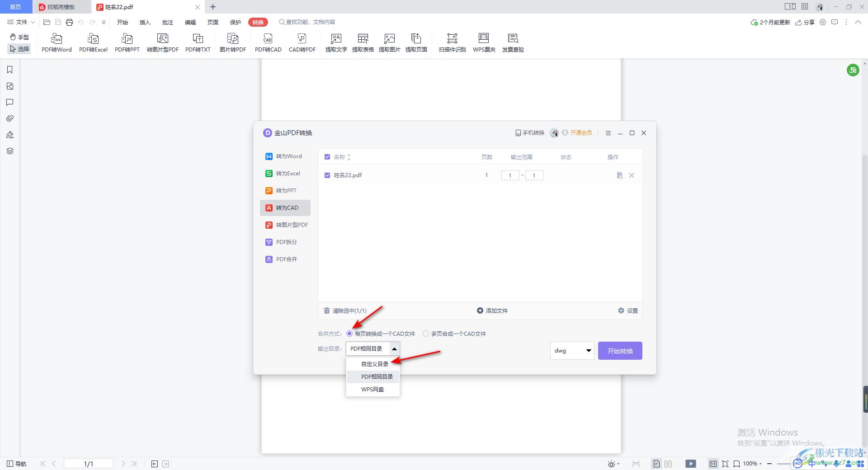The width and height of the screenshot is (868, 470).
Task: Open the bookmark panel in left sidebar
Action: tap(10, 70)
